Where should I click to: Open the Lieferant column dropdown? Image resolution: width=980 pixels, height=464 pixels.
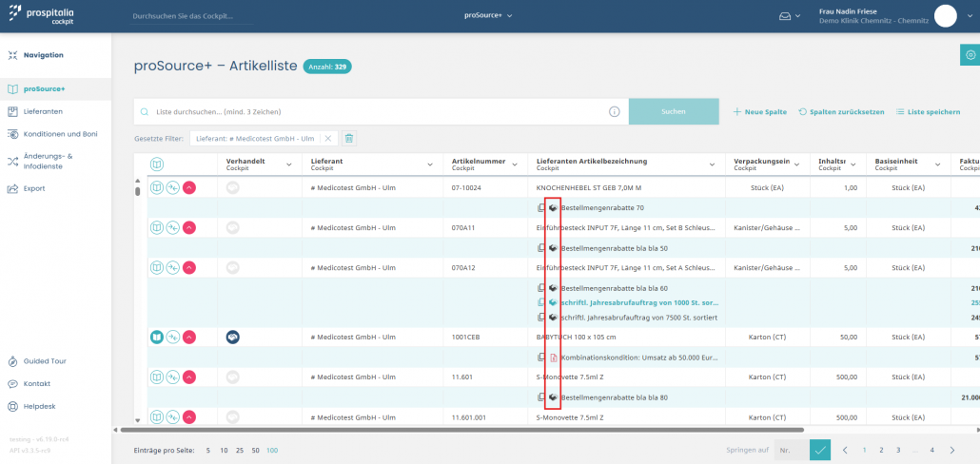click(430, 164)
